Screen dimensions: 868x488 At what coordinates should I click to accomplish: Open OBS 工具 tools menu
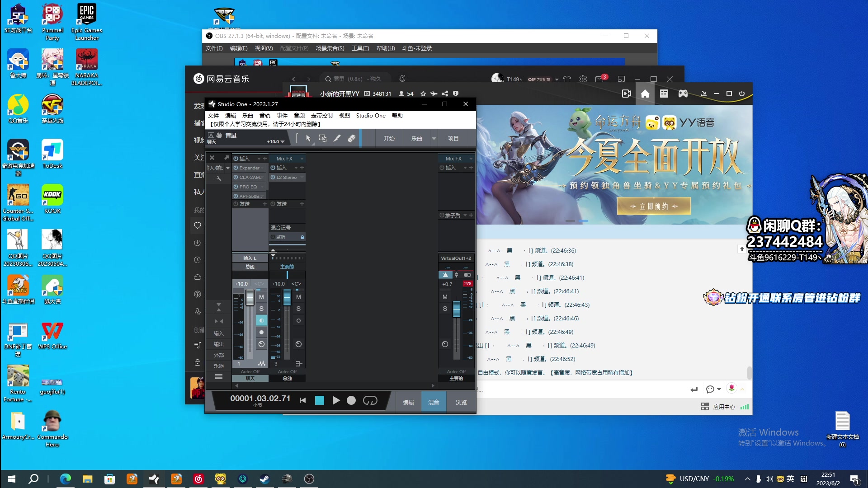pyautogui.click(x=360, y=48)
